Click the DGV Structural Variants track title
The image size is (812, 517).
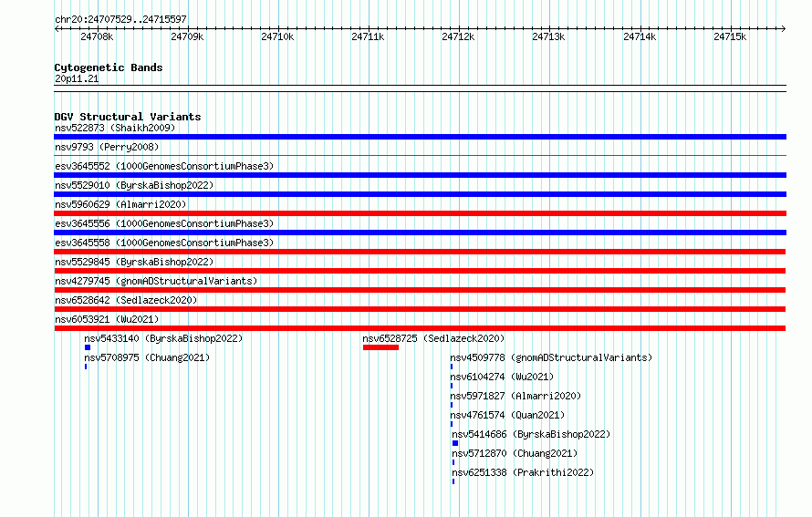pos(128,117)
